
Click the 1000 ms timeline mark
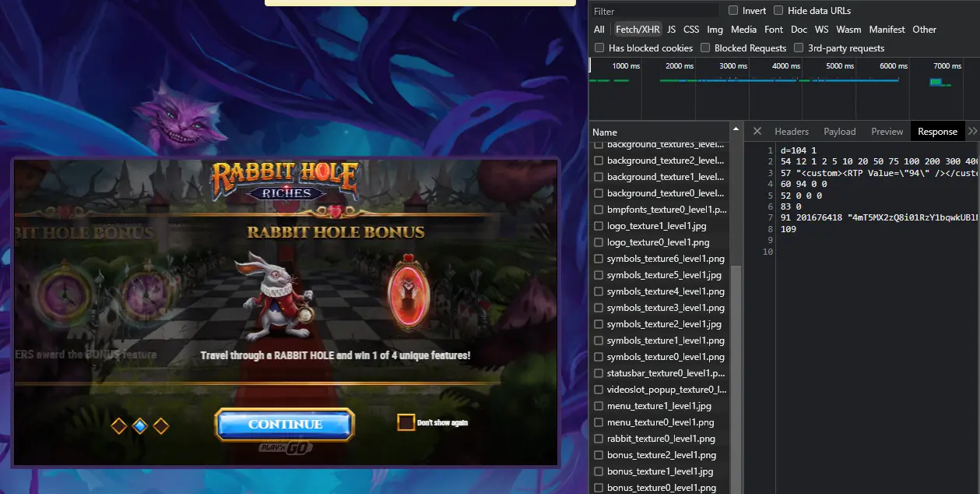[626, 66]
